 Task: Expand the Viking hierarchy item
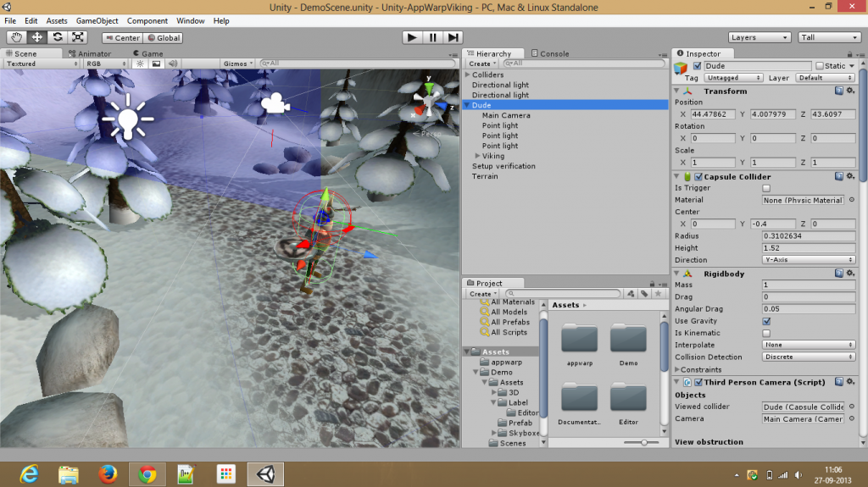click(477, 156)
